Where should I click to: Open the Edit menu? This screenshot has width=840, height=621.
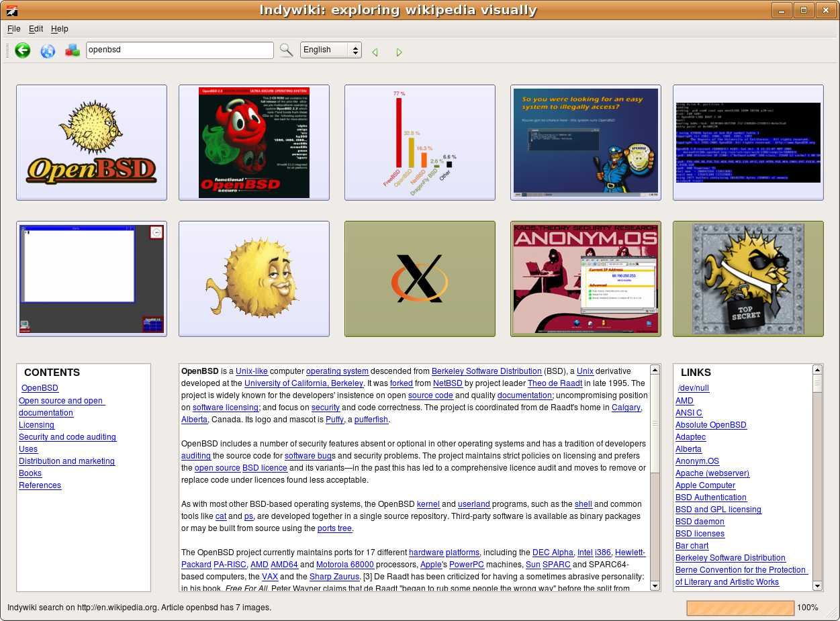click(x=36, y=29)
